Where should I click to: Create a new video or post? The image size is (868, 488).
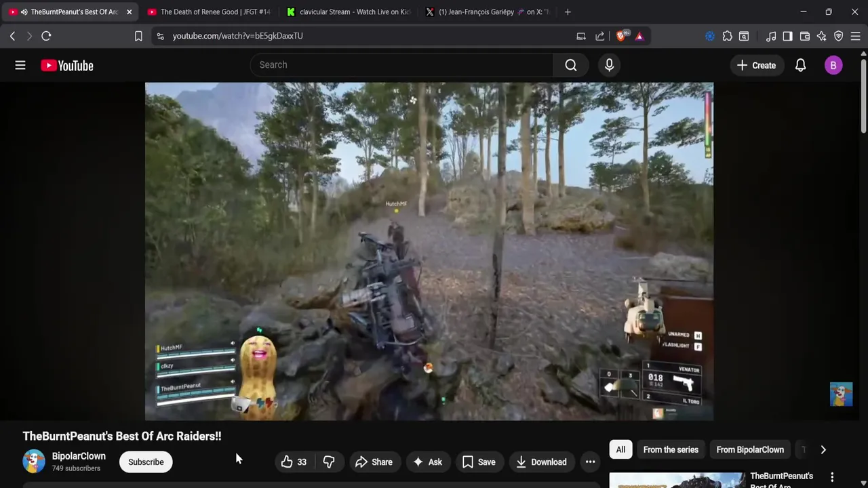pyautogui.click(x=756, y=65)
